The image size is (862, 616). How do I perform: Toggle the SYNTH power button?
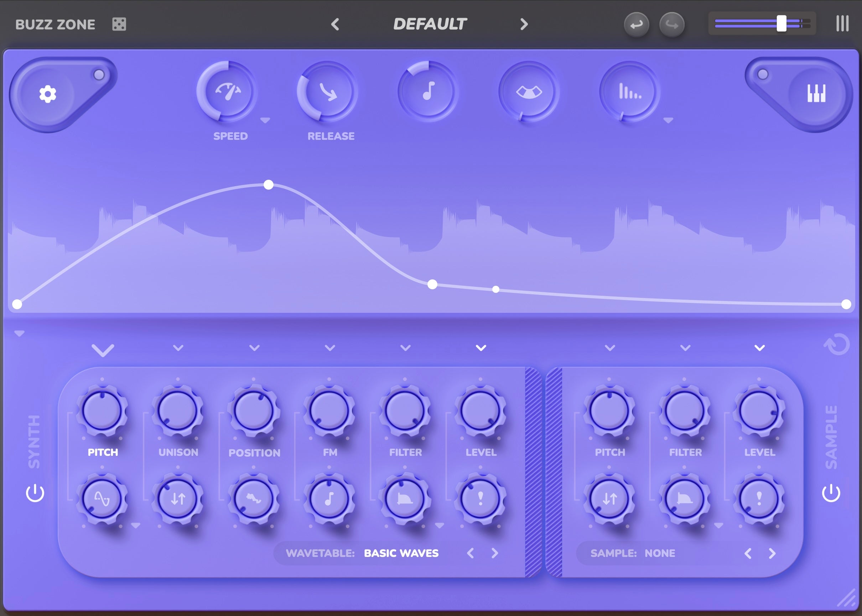point(35,493)
